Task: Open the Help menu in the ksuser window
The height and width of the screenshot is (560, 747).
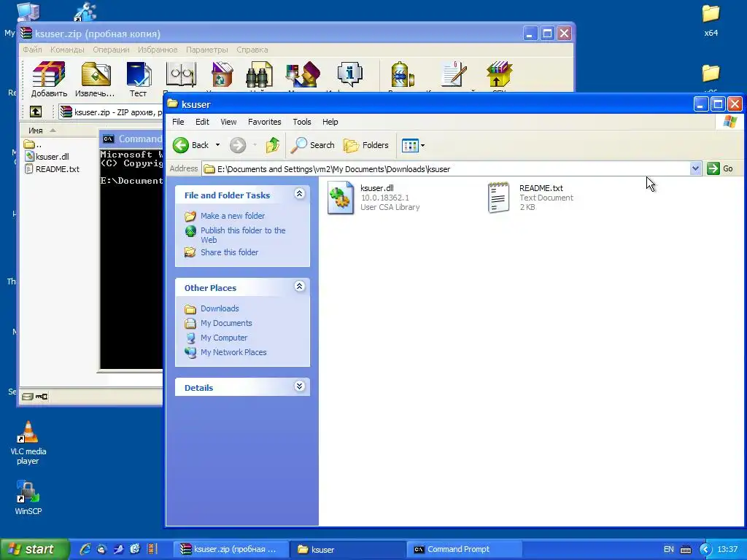Action: 330,122
